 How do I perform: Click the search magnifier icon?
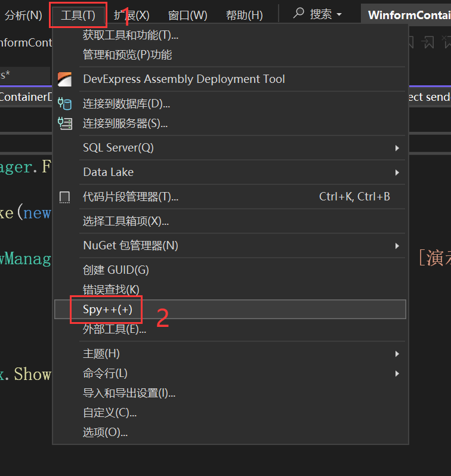click(x=298, y=13)
